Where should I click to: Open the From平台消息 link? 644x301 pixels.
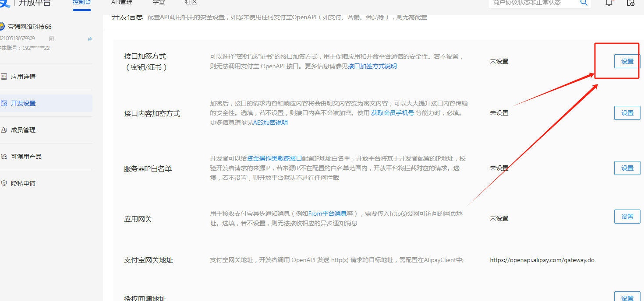click(x=327, y=213)
